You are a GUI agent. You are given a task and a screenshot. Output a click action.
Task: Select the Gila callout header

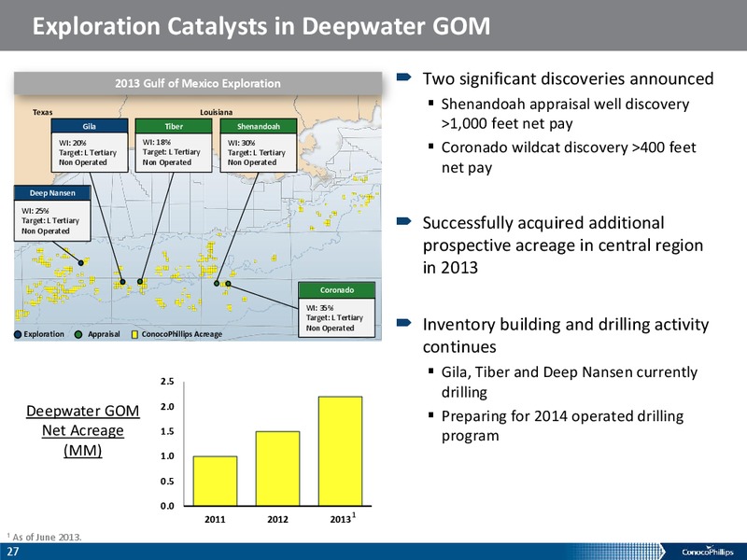(90, 126)
